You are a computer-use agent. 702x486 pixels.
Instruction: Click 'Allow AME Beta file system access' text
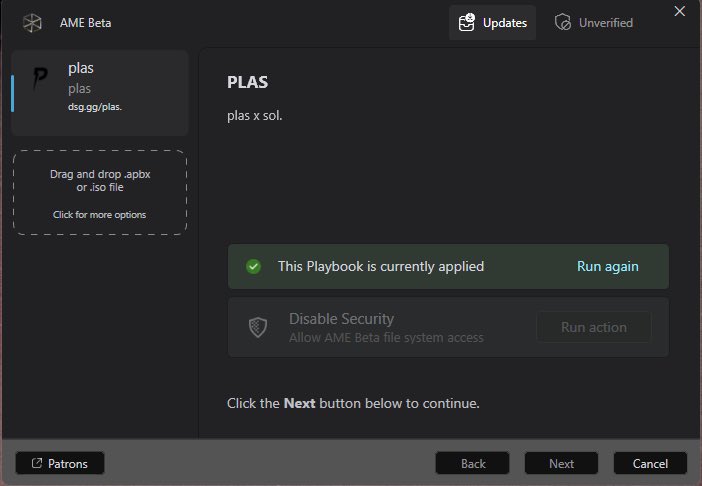pos(386,337)
